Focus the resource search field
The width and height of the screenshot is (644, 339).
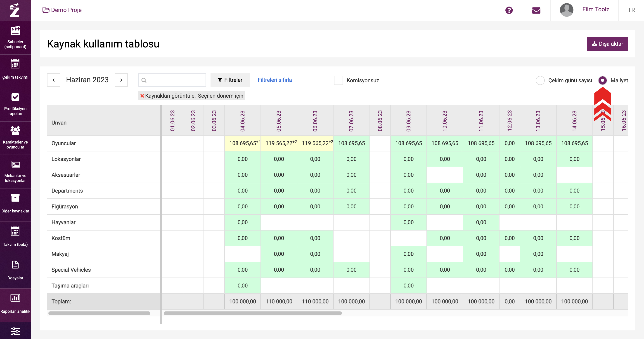[172, 80]
